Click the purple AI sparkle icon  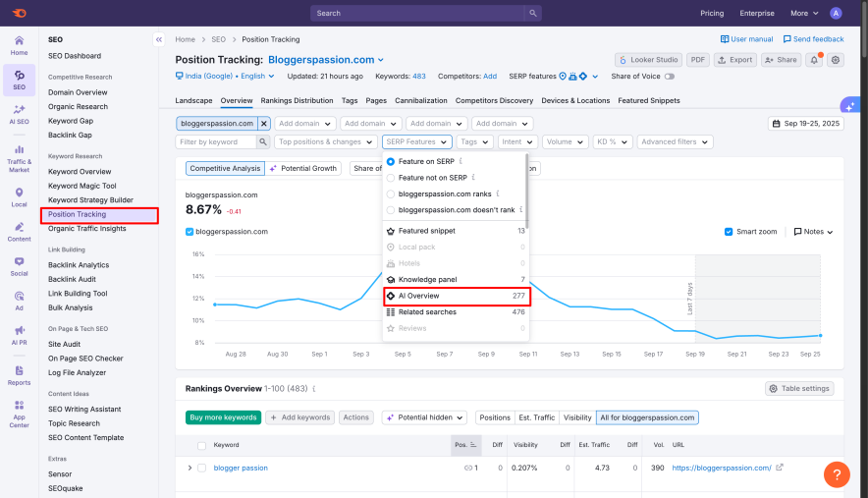tap(850, 105)
